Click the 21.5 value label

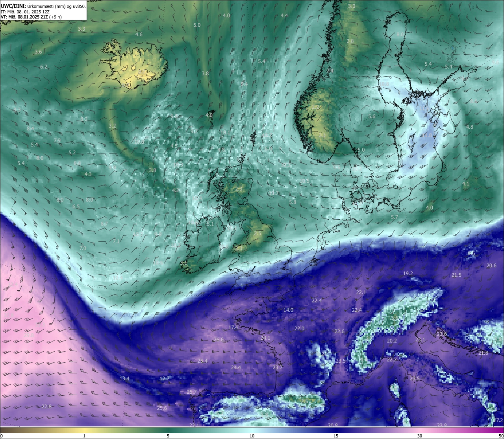(x=456, y=275)
